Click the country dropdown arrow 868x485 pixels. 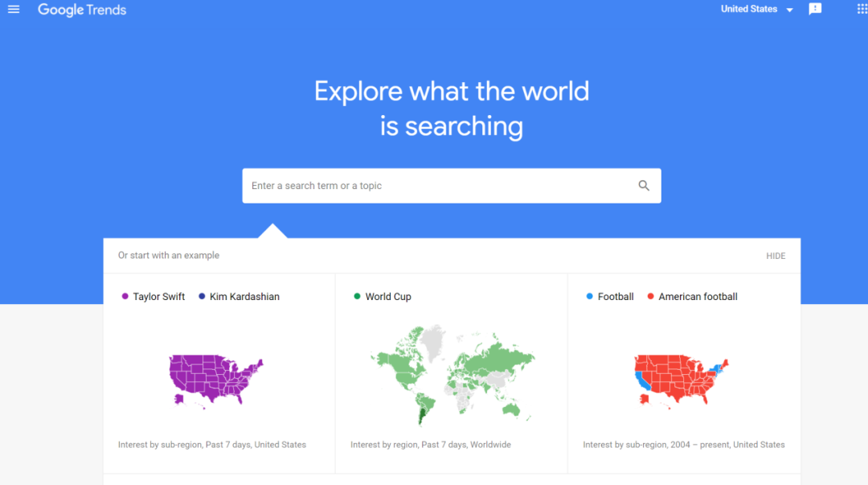coord(790,10)
